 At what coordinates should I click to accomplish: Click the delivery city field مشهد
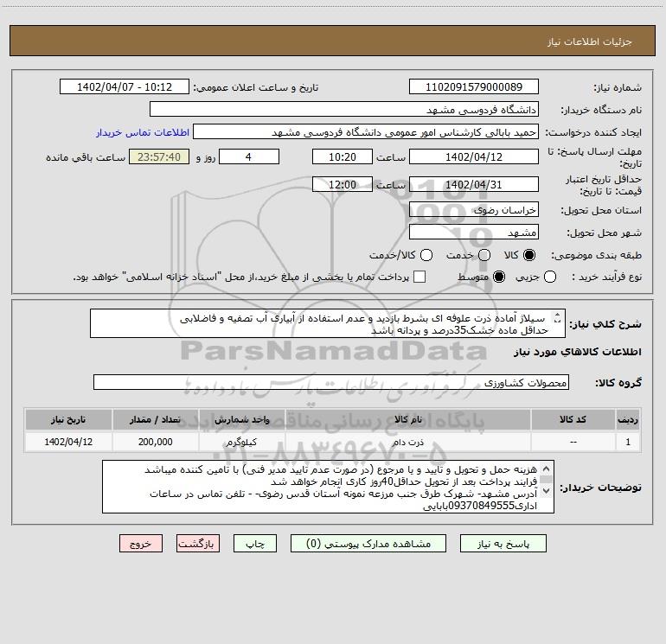[x=474, y=233]
